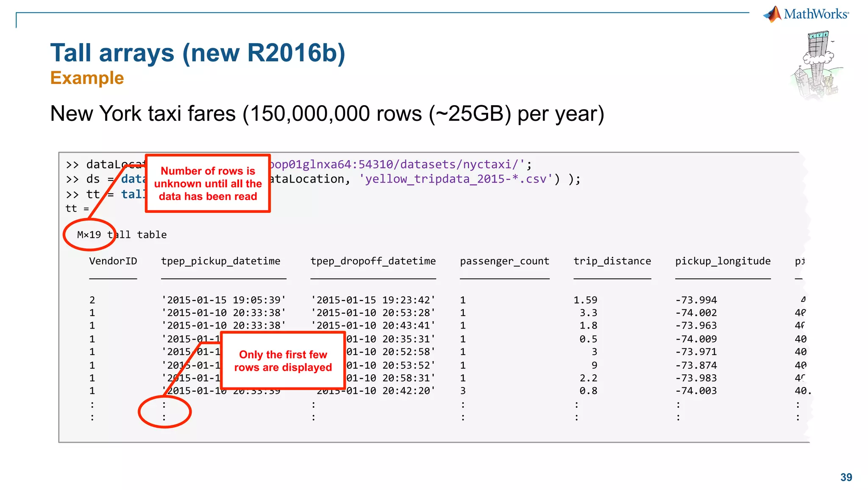Click the pickup longitude -74.002
Image resolution: width=868 pixels, height=490 pixels.
click(x=696, y=313)
